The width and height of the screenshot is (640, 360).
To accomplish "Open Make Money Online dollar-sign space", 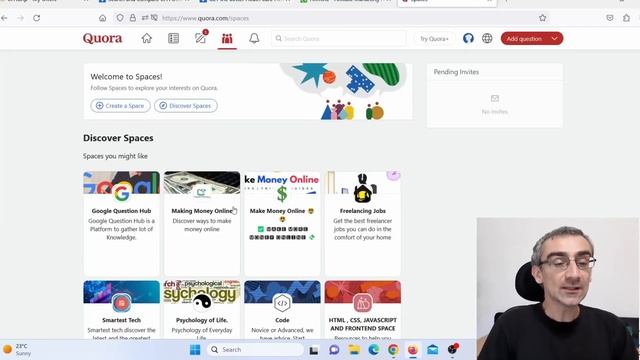I will 282,223.
